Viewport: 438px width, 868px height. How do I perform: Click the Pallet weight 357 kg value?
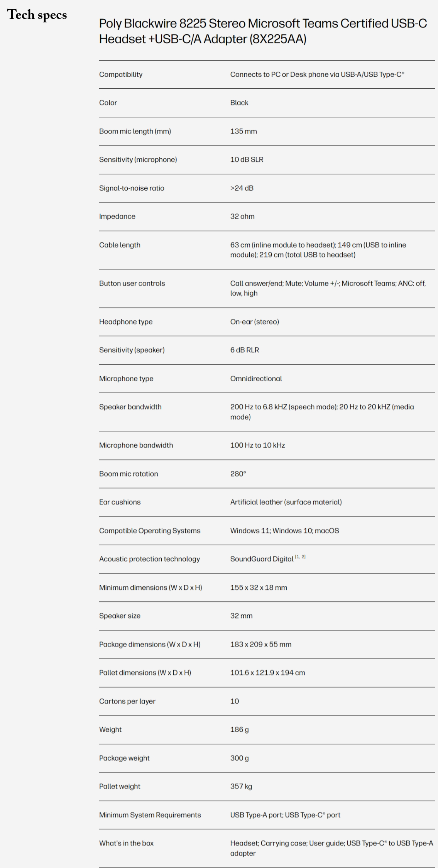pos(241,787)
